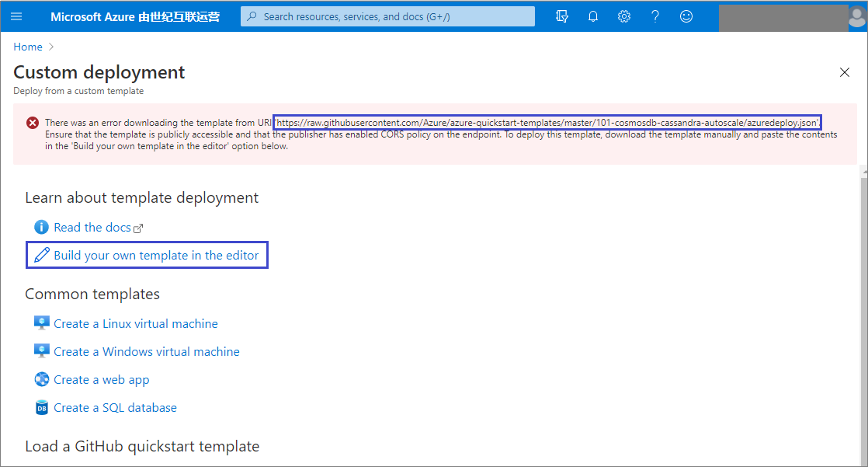Select Create a web app template
The width and height of the screenshot is (868, 467).
pos(101,380)
